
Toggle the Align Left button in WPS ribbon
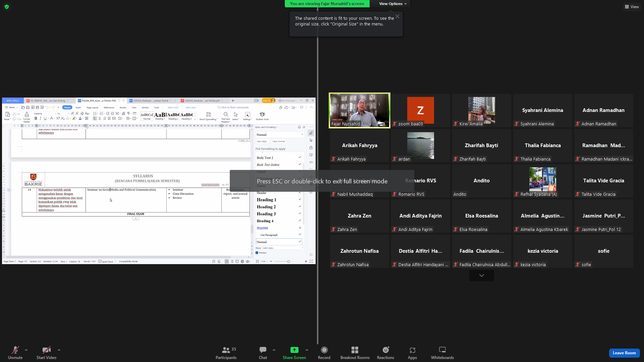[95, 118]
